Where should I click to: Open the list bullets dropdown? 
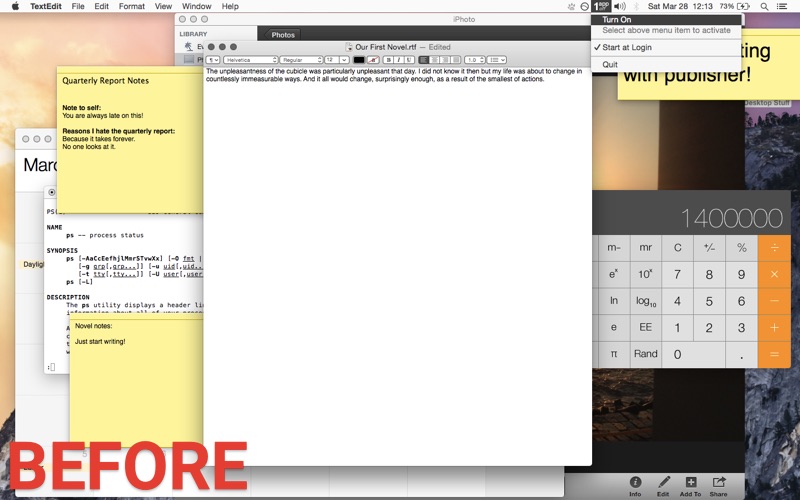click(x=496, y=60)
